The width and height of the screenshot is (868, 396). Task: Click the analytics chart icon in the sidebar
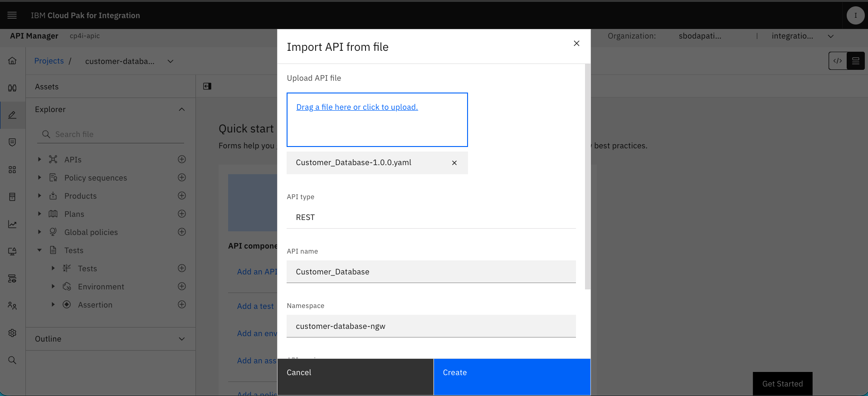click(12, 224)
